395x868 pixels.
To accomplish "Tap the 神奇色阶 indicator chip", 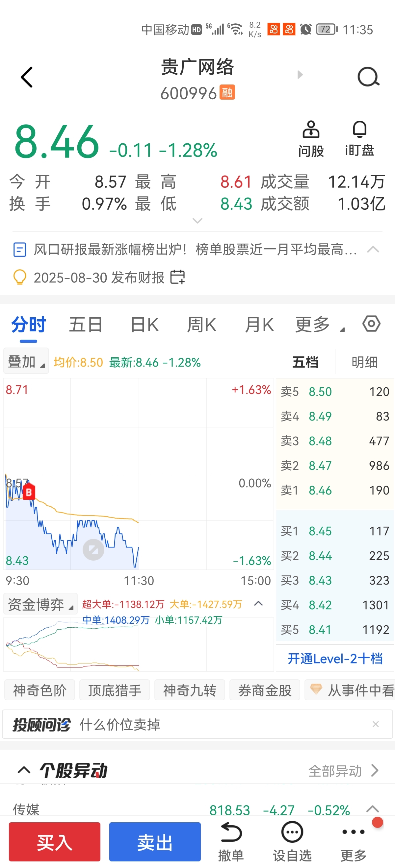I will click(x=40, y=690).
